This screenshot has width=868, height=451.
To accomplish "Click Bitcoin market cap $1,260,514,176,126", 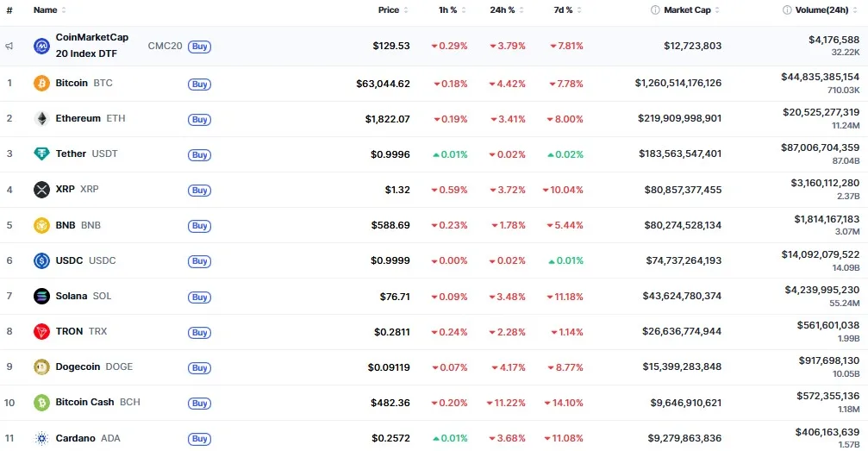I will tap(678, 83).
